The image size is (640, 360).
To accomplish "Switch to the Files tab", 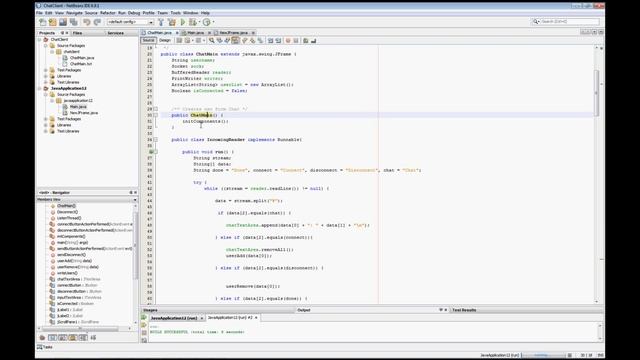I will pyautogui.click(x=78, y=33).
